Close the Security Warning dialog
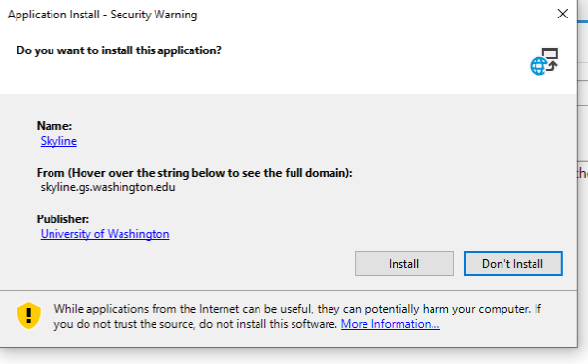588x364 pixels. [x=562, y=14]
